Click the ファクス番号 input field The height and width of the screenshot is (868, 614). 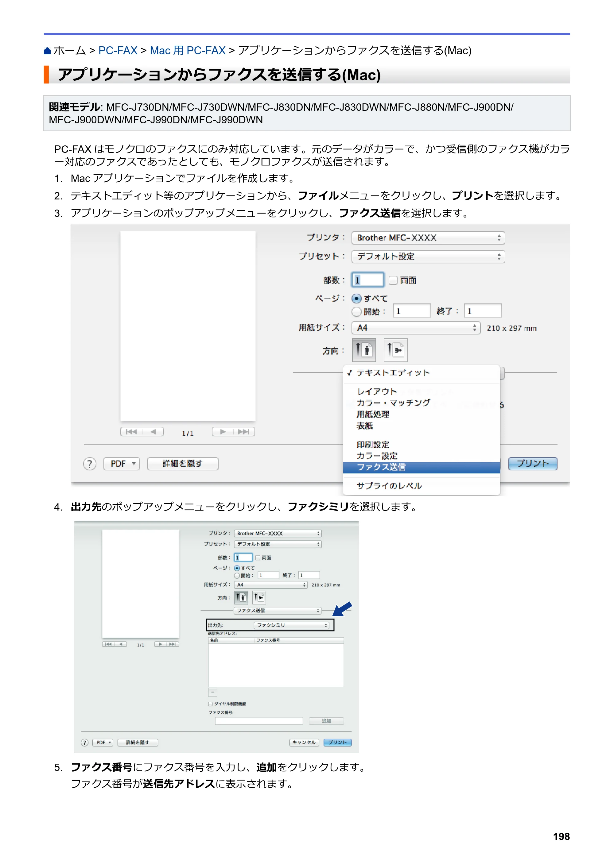[x=259, y=721]
